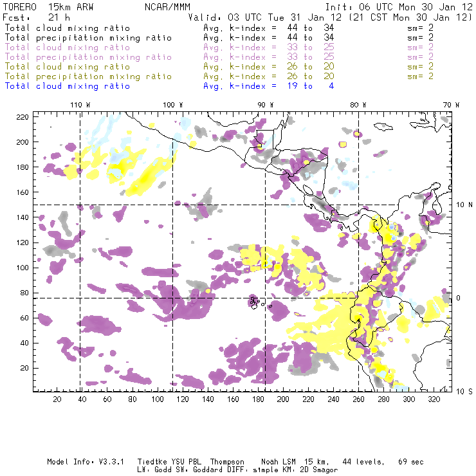This screenshot has height=476, width=476.
Task: Click the "44 levels," footer text
Action: pyautogui.click(x=363, y=462)
